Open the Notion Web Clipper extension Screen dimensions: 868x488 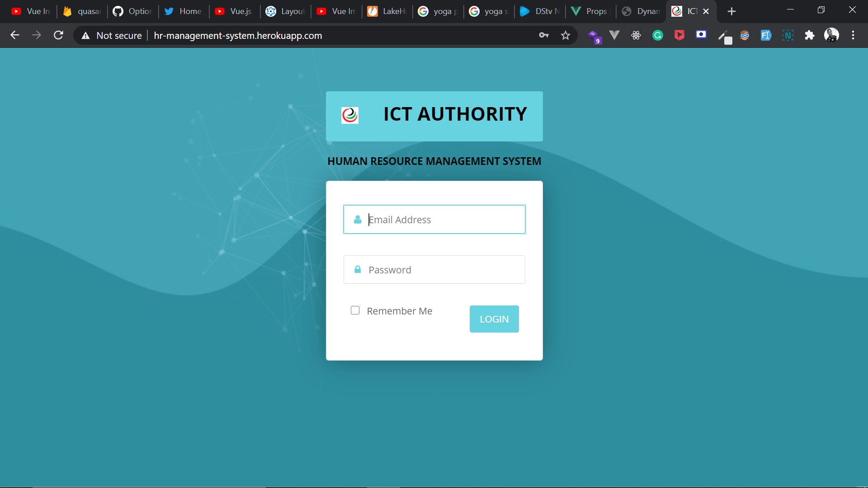788,35
